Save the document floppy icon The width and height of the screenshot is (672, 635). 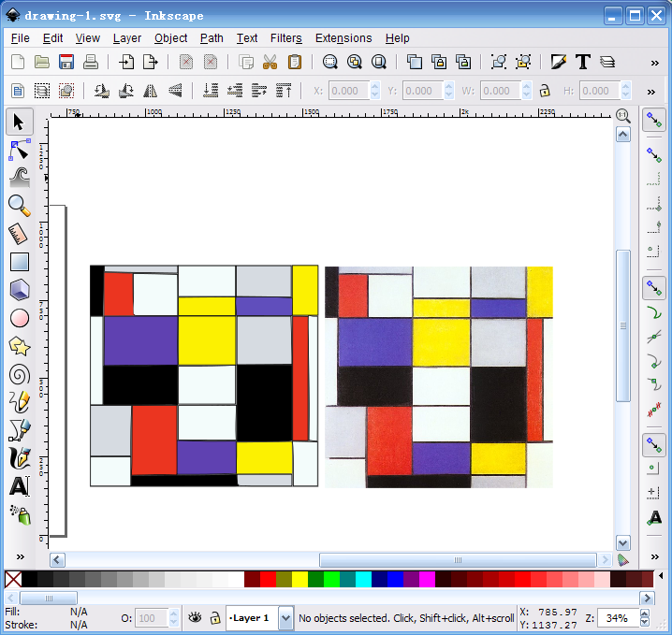pyautogui.click(x=66, y=62)
